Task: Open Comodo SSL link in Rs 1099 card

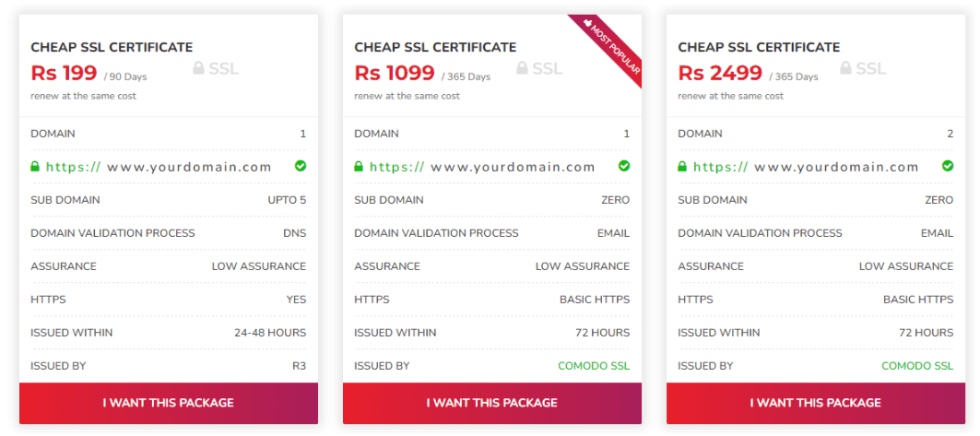Action: point(594,366)
